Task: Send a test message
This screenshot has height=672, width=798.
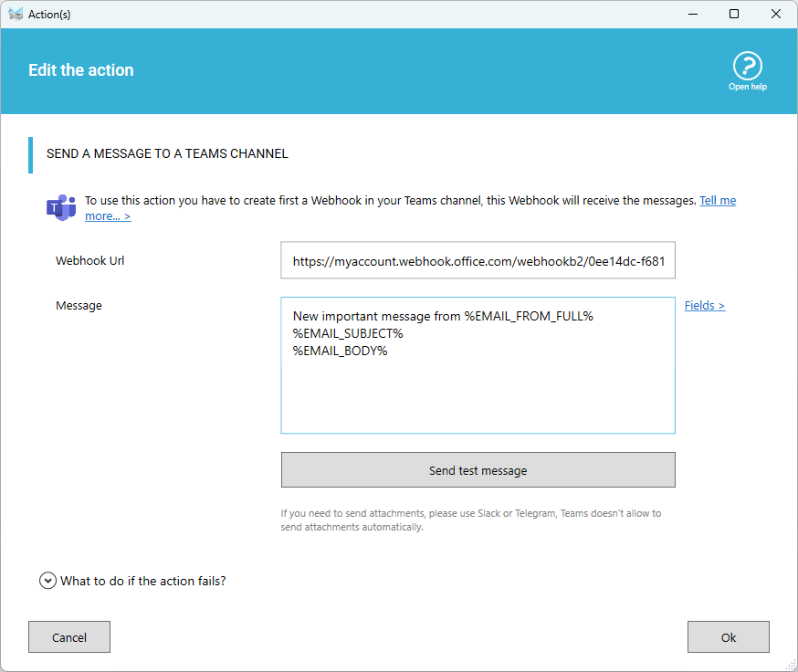Action: [478, 470]
